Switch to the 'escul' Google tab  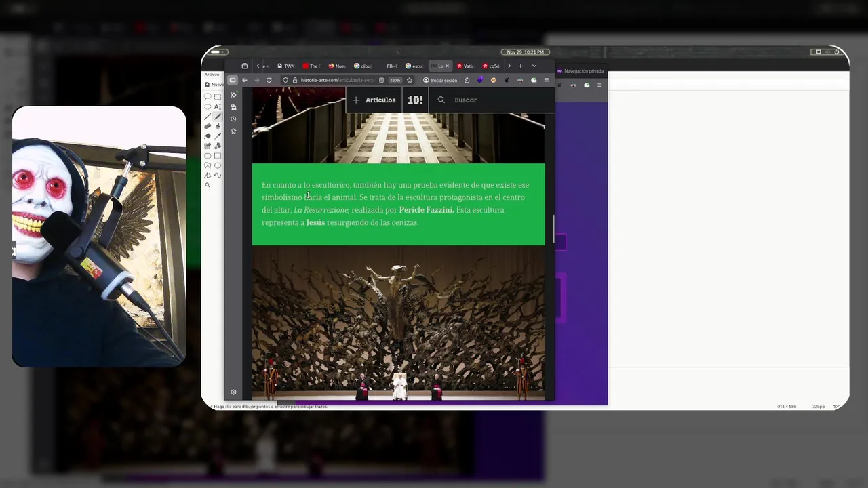pos(414,66)
